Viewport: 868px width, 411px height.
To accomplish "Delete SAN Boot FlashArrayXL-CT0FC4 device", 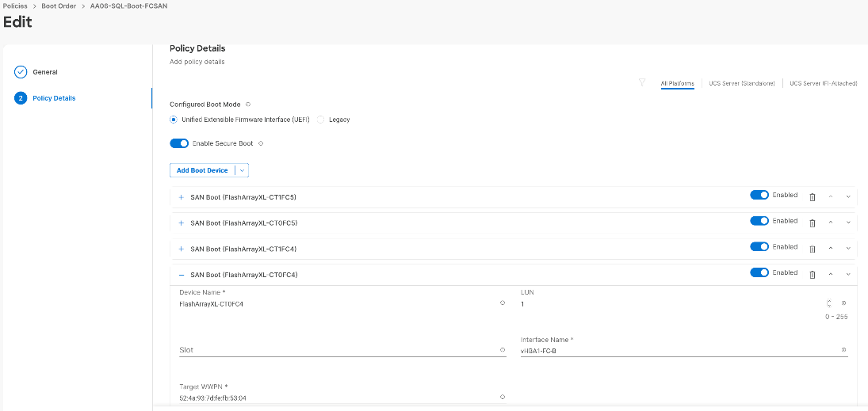I will click(x=812, y=274).
